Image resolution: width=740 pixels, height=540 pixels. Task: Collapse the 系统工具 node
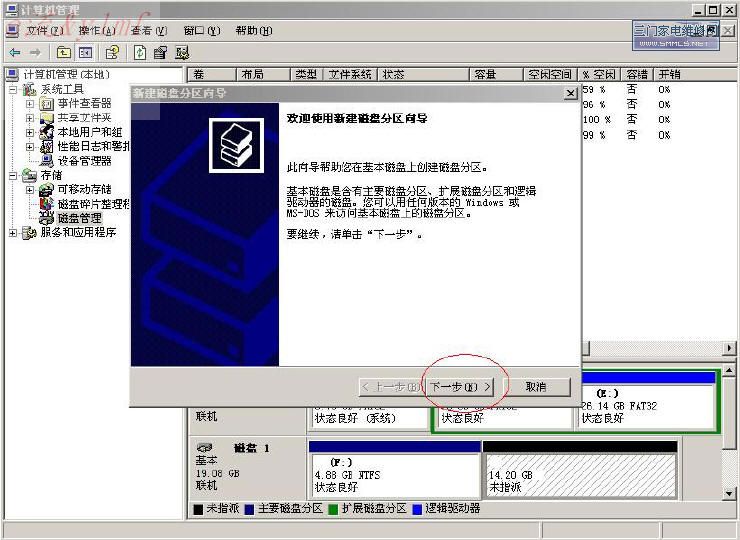coord(13,89)
